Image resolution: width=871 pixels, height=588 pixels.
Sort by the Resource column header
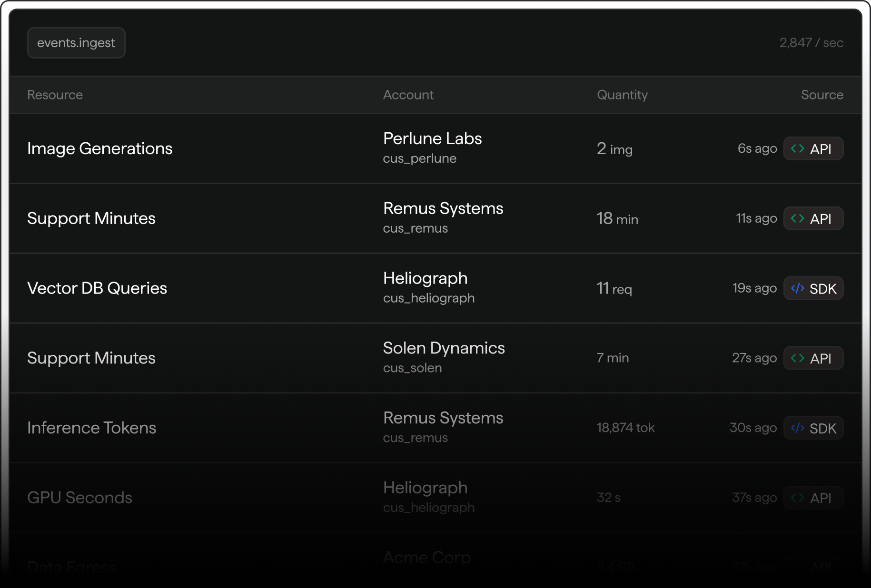(x=55, y=95)
